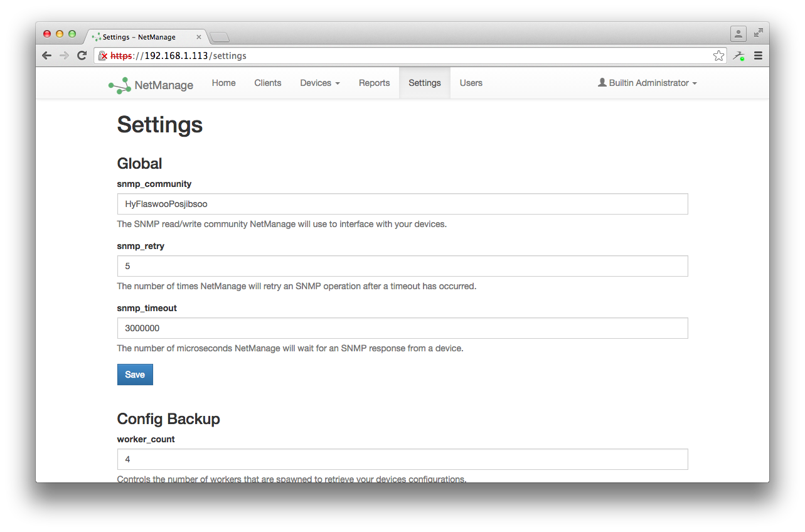Open the Clients page
805x532 pixels.
(x=268, y=83)
